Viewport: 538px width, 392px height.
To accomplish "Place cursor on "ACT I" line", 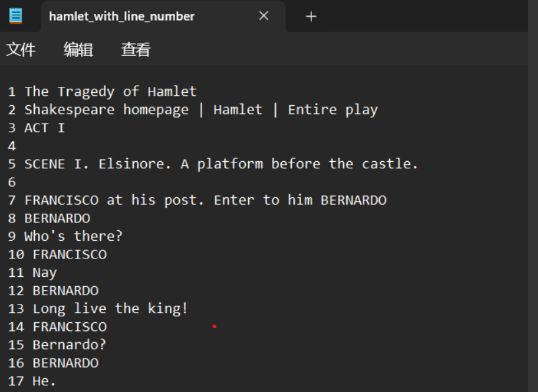I will pyautogui.click(x=45, y=128).
